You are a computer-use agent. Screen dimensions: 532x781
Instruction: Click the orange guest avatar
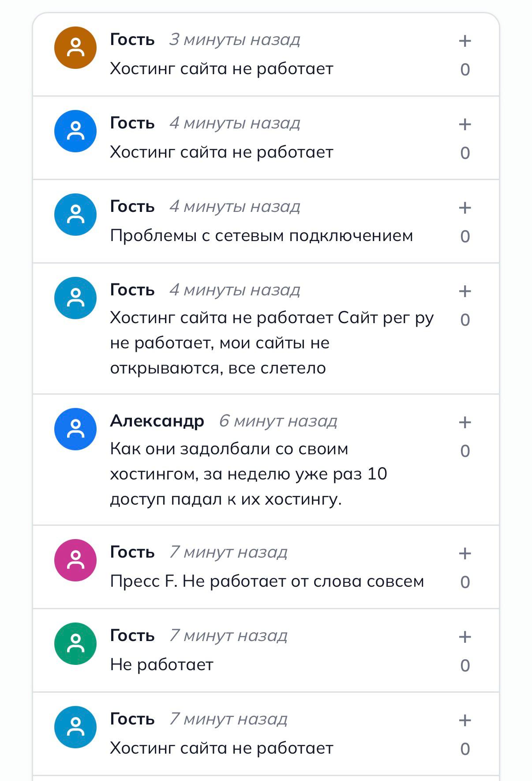(x=75, y=48)
